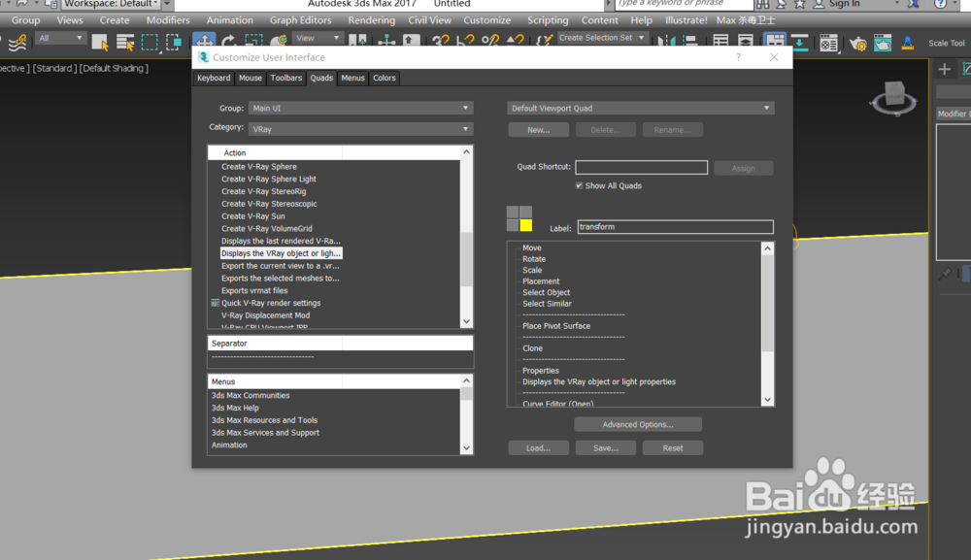Click the Create panel plus icon
The height and width of the screenshot is (560, 971).
[945, 69]
